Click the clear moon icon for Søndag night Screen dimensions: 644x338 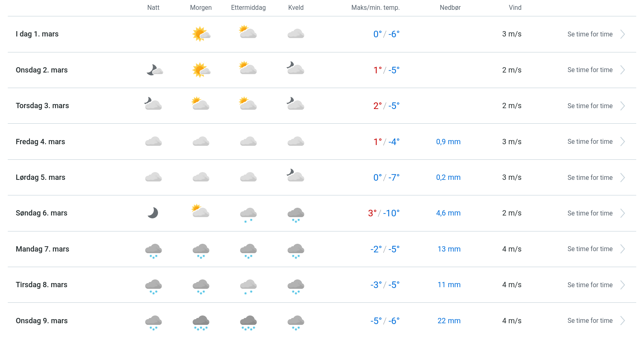coord(153,213)
